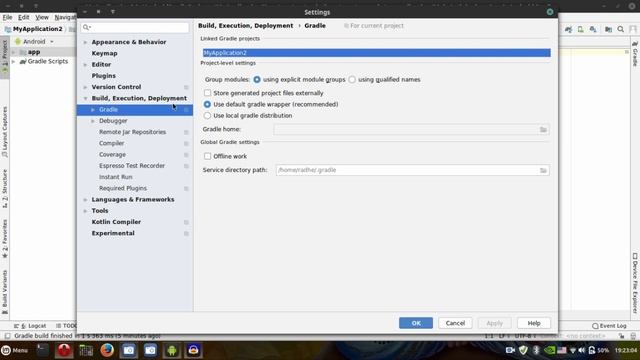Open Build Variants side panel
640x360 pixels.
(5, 291)
